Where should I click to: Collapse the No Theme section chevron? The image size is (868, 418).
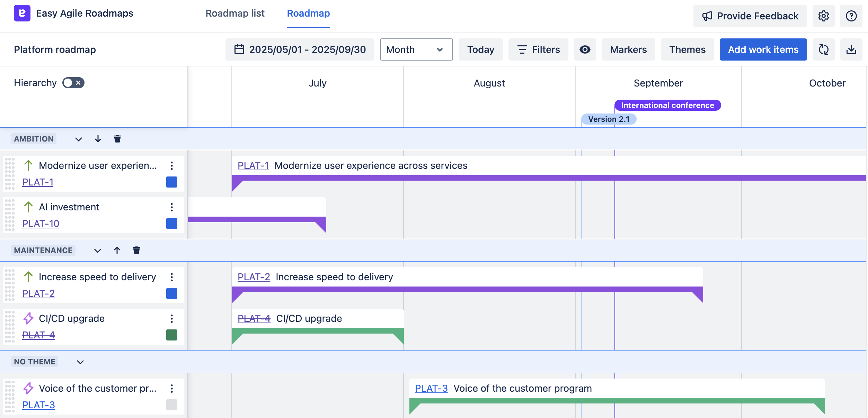point(80,362)
